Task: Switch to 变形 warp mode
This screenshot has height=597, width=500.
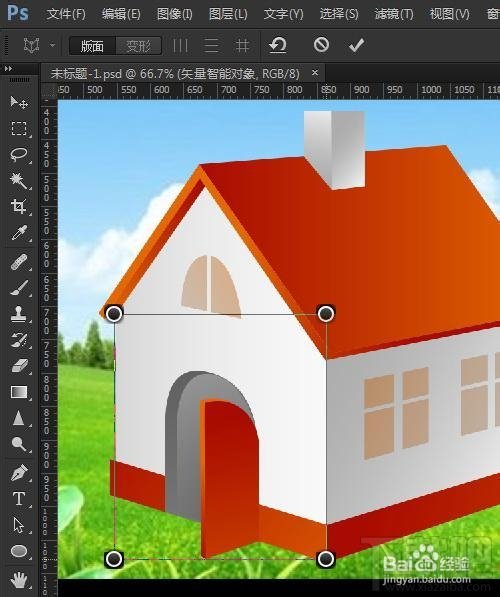Action: click(x=138, y=46)
